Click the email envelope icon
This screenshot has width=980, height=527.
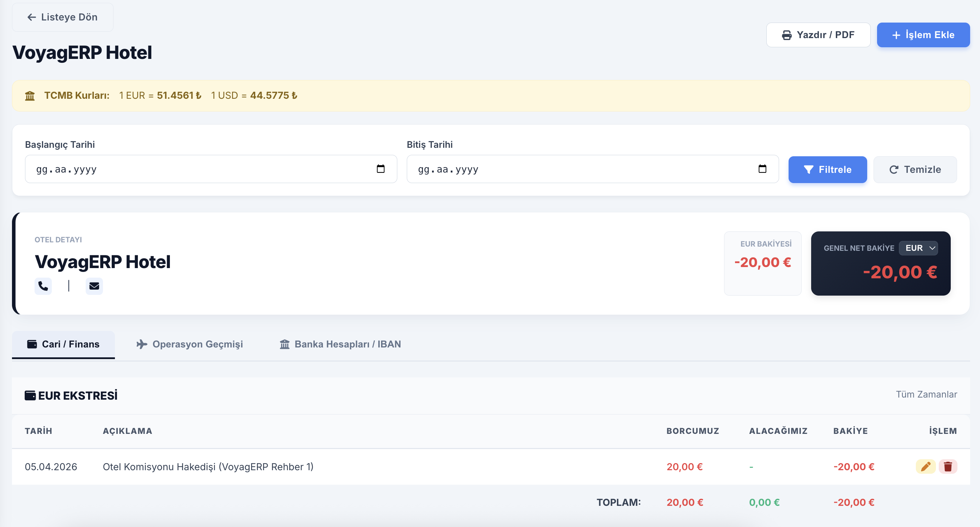(94, 286)
